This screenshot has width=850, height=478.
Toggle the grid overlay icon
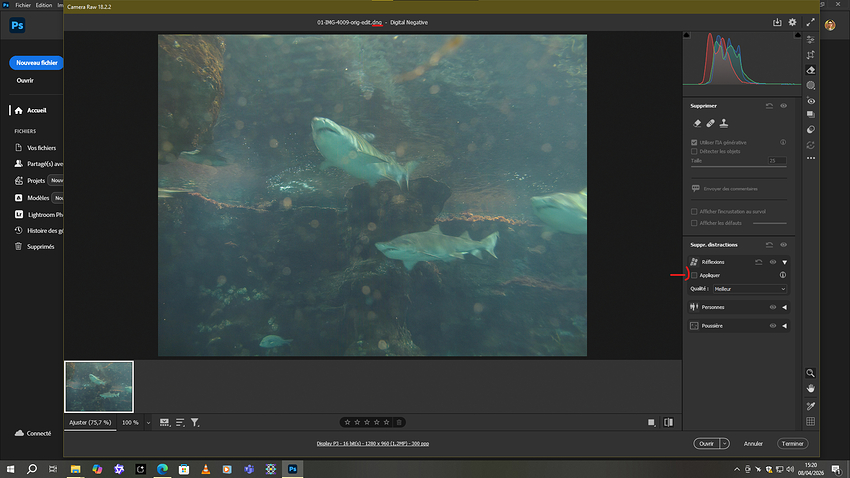(x=811, y=421)
